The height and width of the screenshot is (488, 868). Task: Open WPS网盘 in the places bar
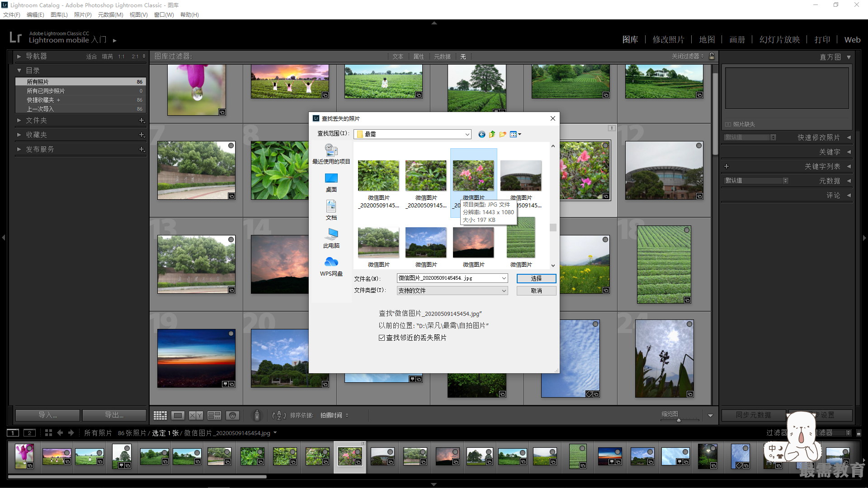[x=331, y=267]
